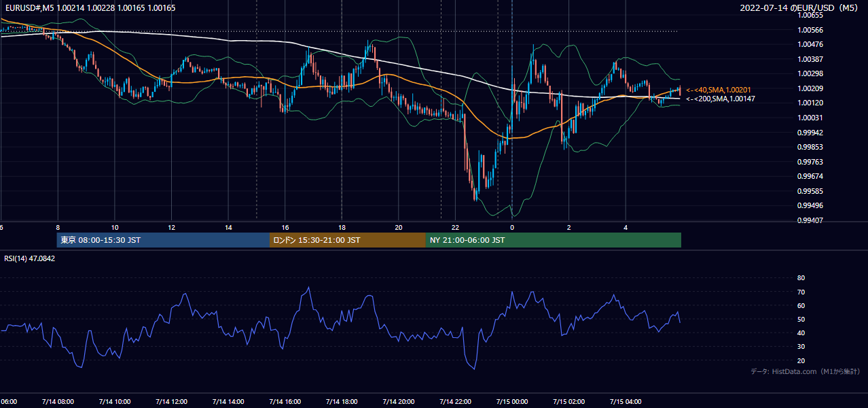This screenshot has height=408, width=868.
Task: Click RSI scale value 30
Action: (x=801, y=346)
